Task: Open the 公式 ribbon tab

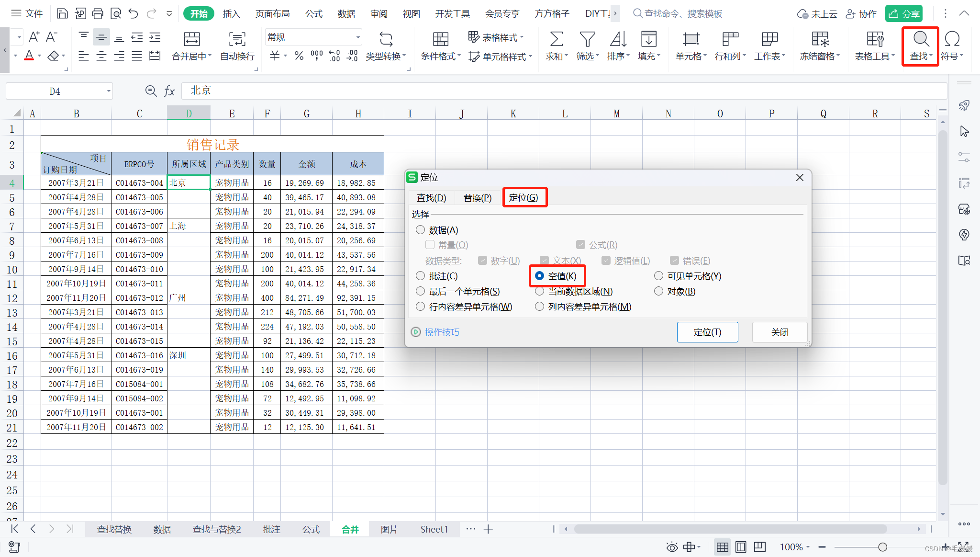Action: tap(314, 13)
